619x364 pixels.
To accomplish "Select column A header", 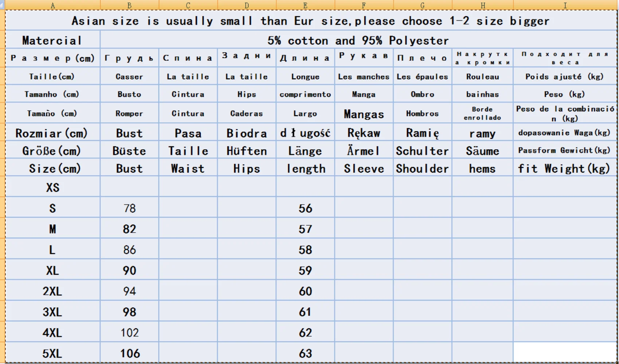I will [53, 5].
